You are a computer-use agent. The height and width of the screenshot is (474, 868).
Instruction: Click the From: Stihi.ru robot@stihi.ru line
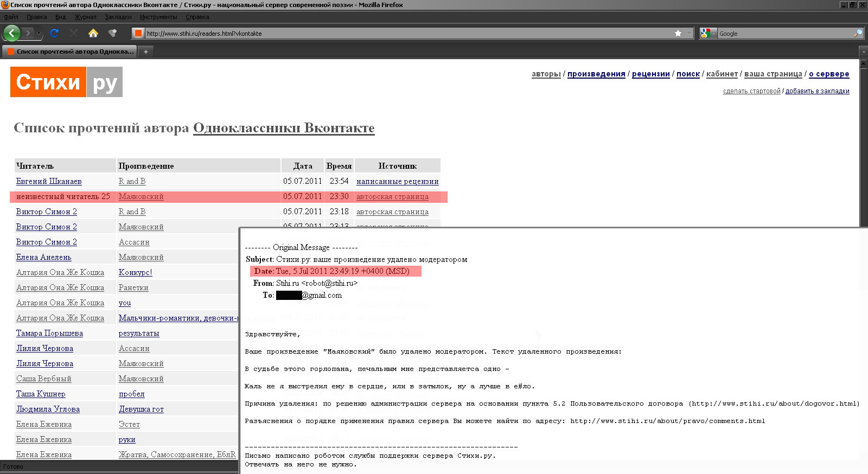[305, 283]
